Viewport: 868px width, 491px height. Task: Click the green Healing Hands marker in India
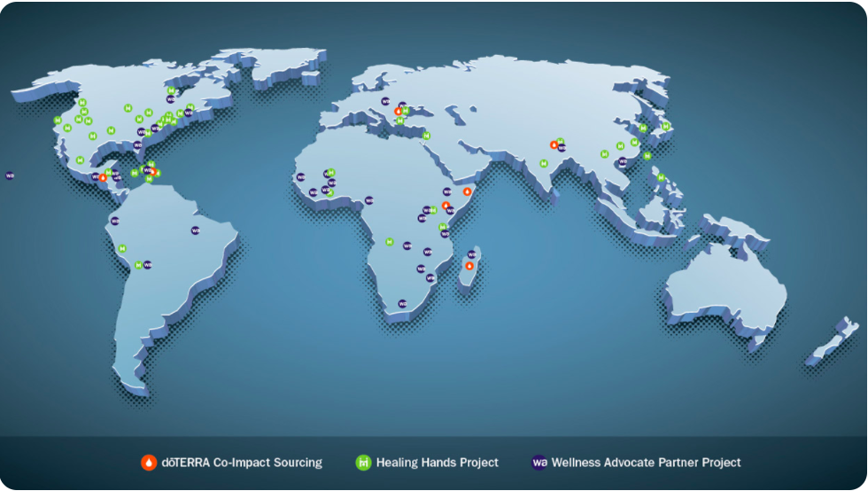pyautogui.click(x=543, y=163)
